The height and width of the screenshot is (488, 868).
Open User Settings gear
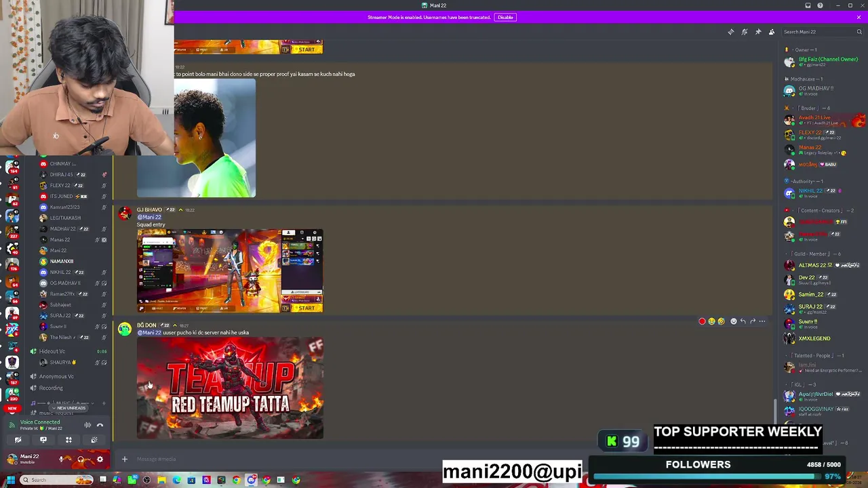point(100,460)
